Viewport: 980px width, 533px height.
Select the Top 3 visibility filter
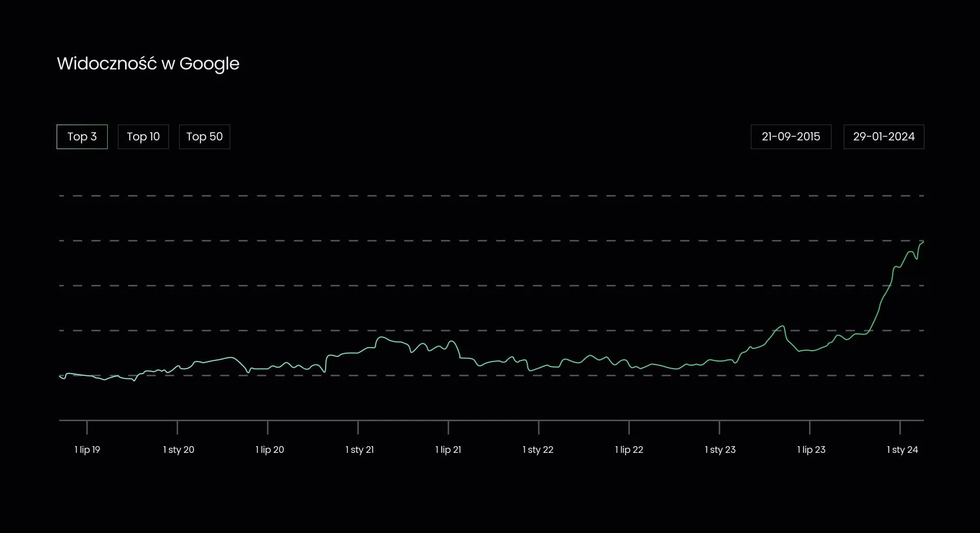(x=82, y=137)
